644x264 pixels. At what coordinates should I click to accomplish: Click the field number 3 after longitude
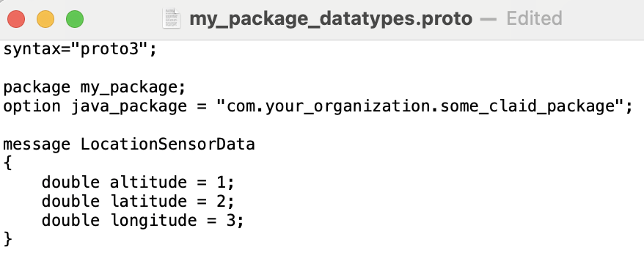(x=230, y=221)
